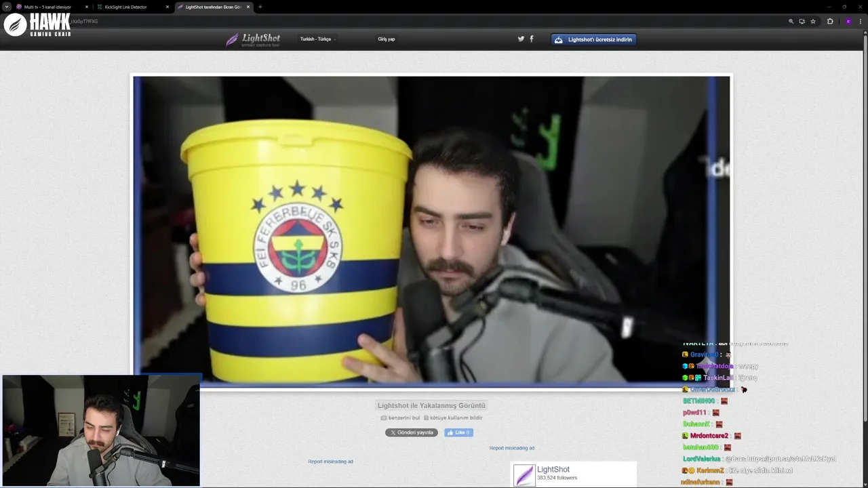
Task: Click the zoom magnifier icon in address bar
Action: click(791, 21)
